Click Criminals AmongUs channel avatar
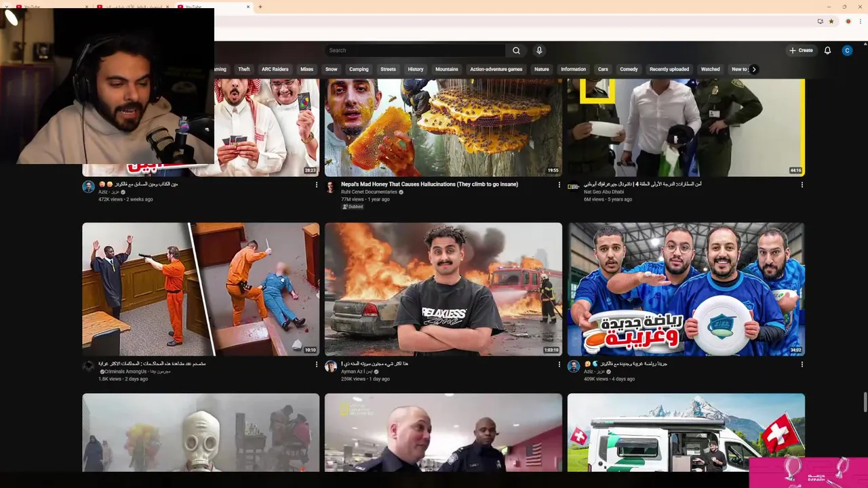 click(88, 366)
